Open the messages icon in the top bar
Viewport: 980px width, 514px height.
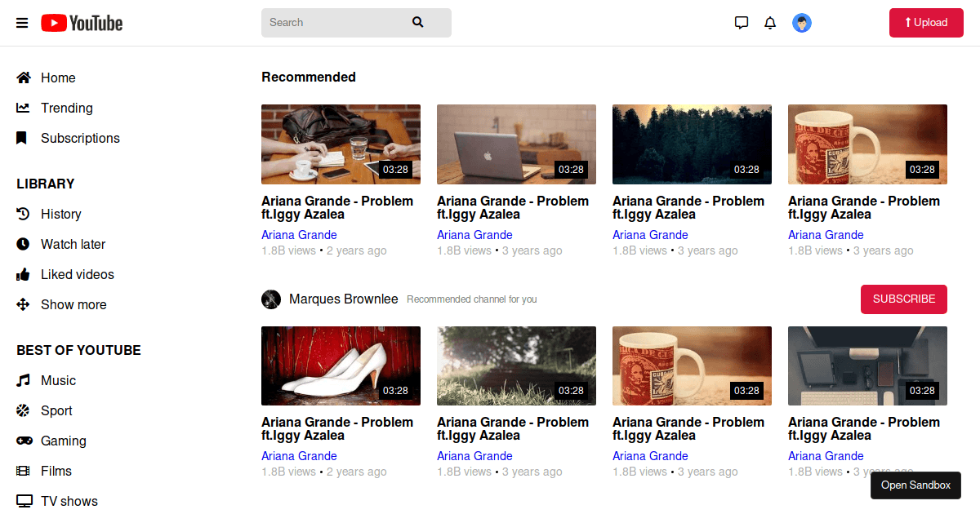[x=741, y=22]
